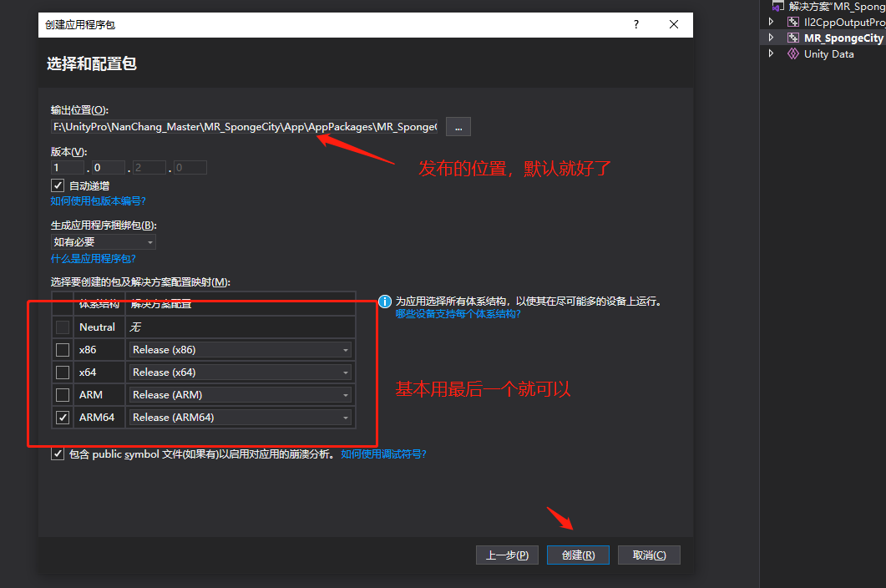This screenshot has width=886, height=588.
Task: Toggle the public symbol 文件 checkbox
Action: tap(57, 454)
